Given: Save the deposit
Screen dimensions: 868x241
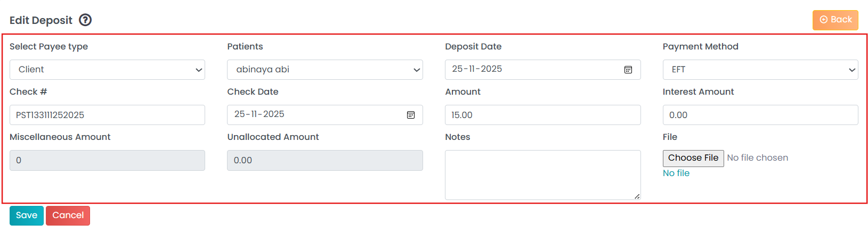Looking at the screenshot, I should coord(27,215).
